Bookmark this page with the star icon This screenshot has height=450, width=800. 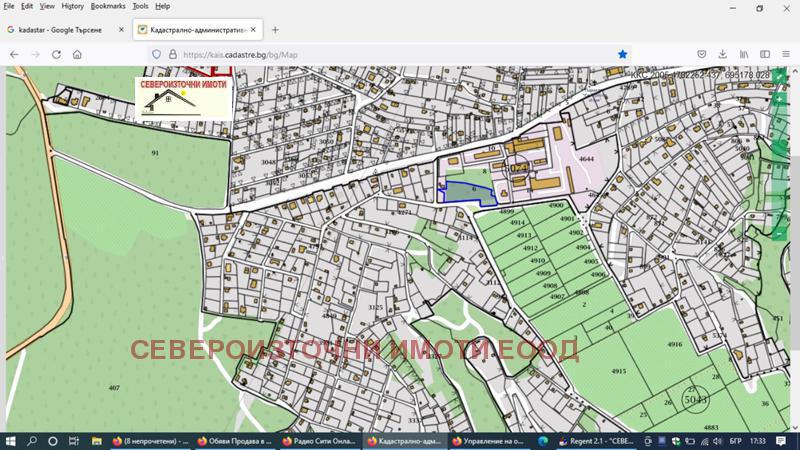tap(622, 54)
